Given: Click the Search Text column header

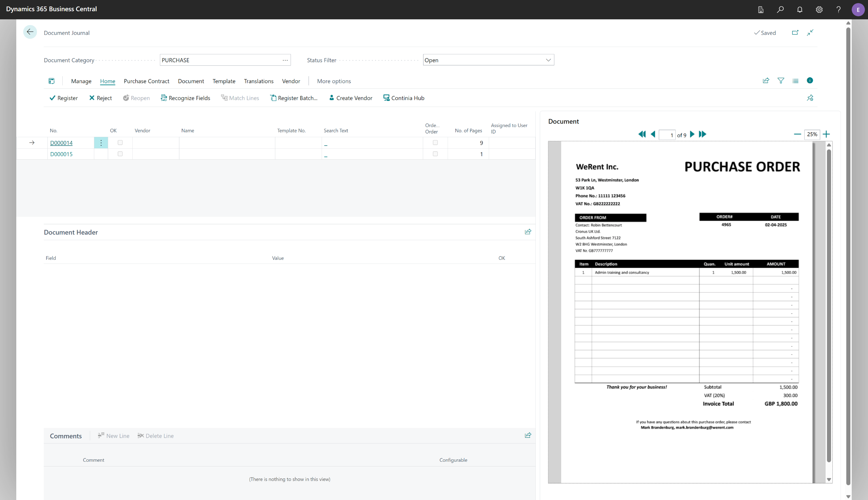Looking at the screenshot, I should pos(336,130).
